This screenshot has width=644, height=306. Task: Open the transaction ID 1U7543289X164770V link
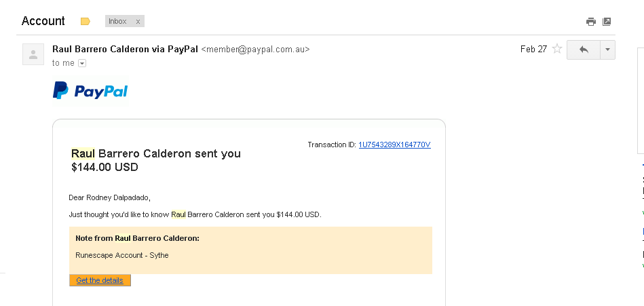pos(394,145)
